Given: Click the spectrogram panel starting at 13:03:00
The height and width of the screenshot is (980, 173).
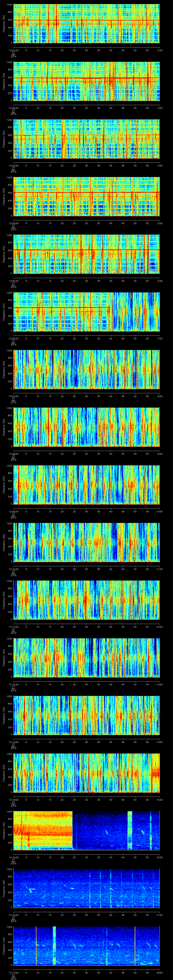Looking at the screenshot, I should point(87,139).
